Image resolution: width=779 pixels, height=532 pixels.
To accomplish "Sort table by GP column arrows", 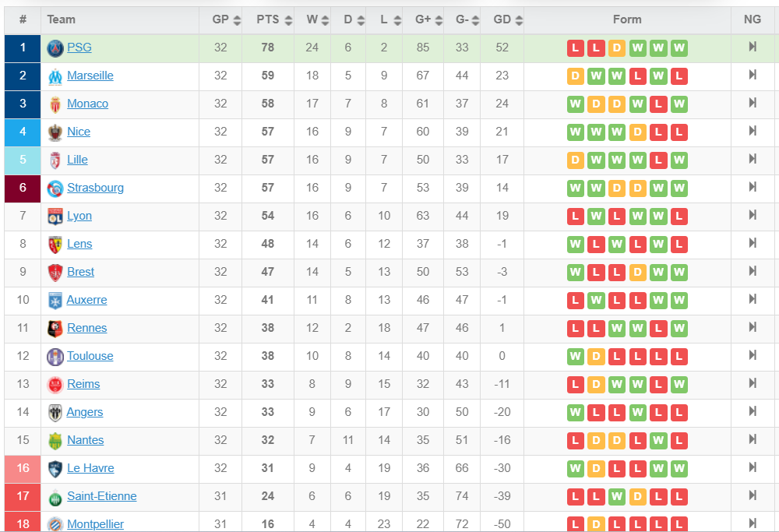I will [237, 20].
